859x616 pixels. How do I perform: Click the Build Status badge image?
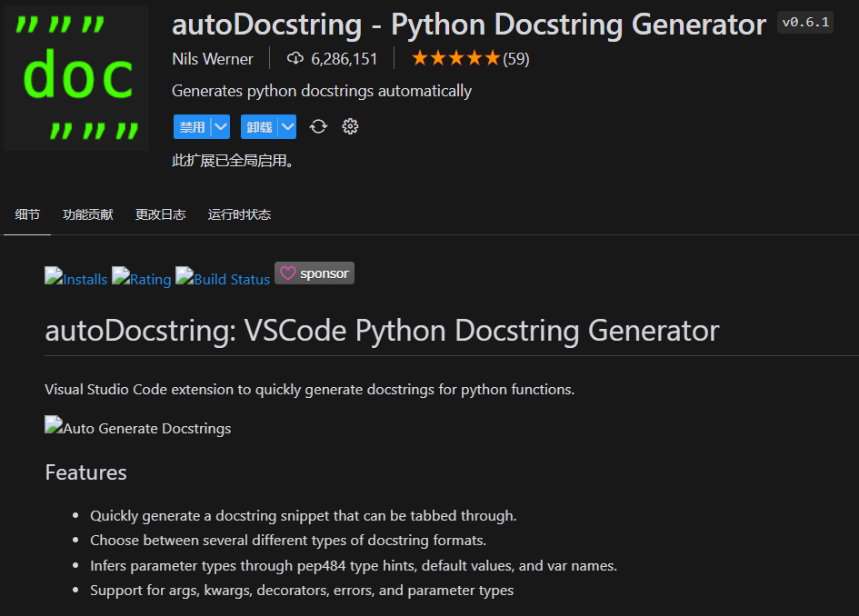[x=223, y=276]
